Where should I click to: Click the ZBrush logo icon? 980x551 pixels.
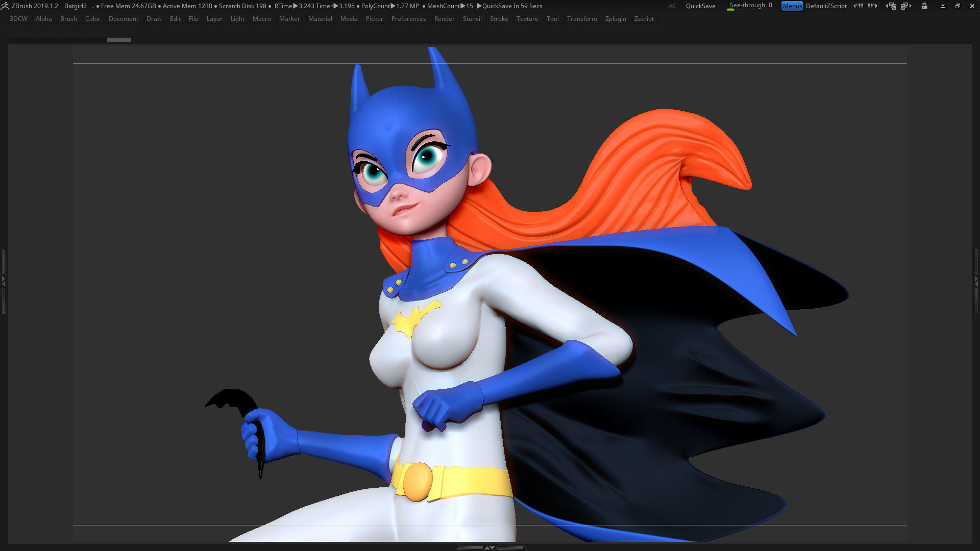click(5, 6)
